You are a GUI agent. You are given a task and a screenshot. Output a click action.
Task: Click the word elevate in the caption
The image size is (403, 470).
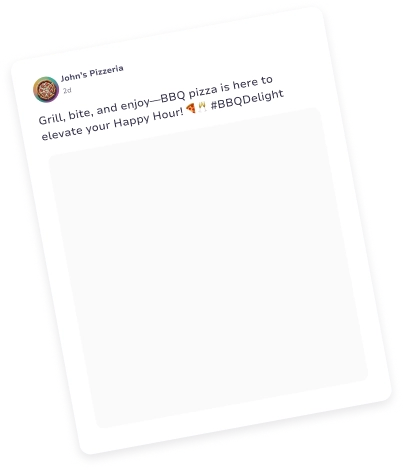click(62, 133)
